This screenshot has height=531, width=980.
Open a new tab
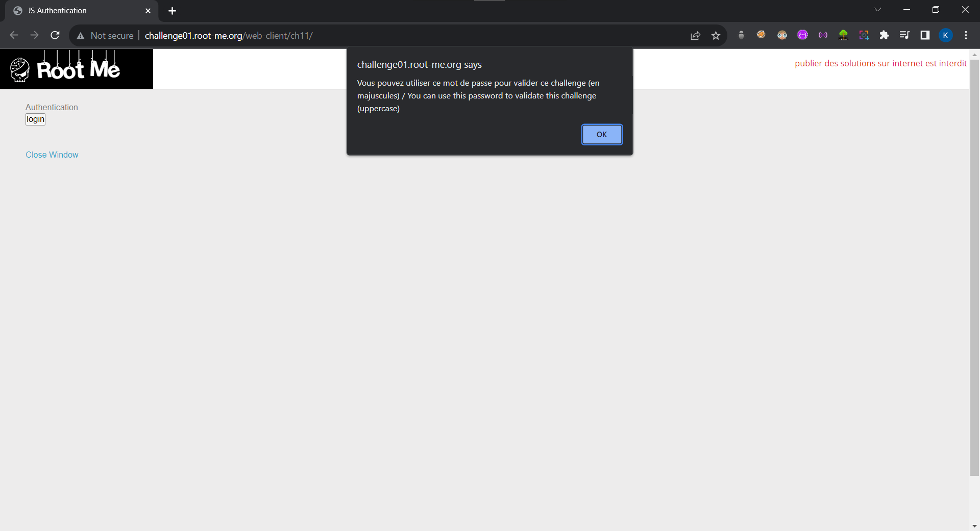[172, 11]
